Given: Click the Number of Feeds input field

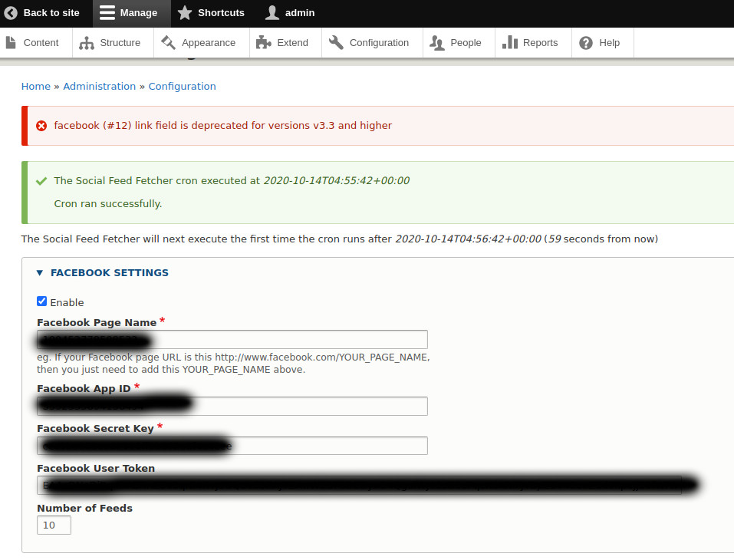Looking at the screenshot, I should point(54,525).
